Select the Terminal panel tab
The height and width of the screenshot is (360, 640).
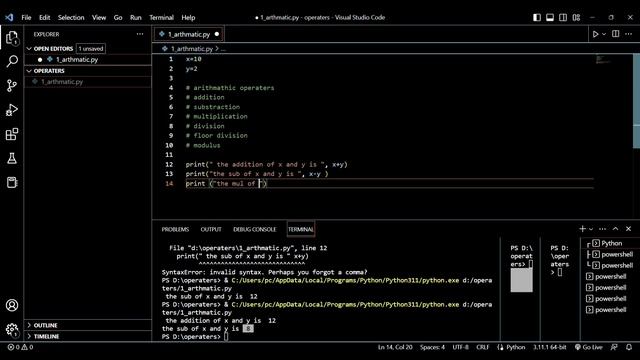pyautogui.click(x=301, y=229)
